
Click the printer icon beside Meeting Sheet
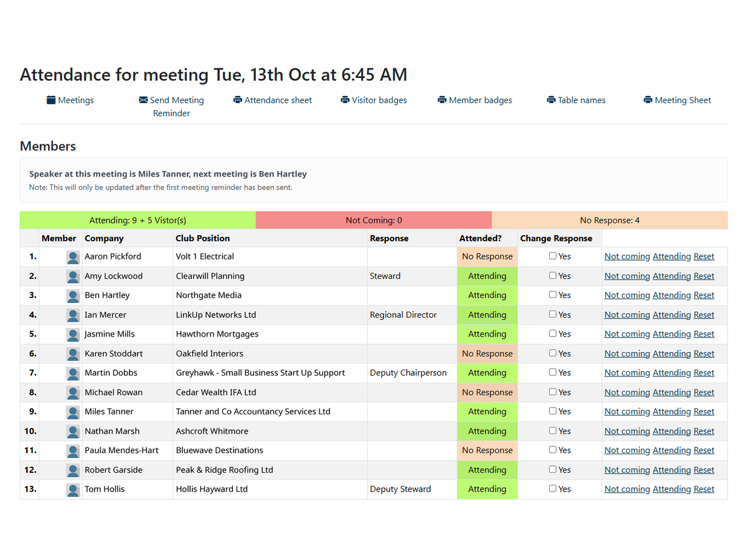tap(648, 100)
